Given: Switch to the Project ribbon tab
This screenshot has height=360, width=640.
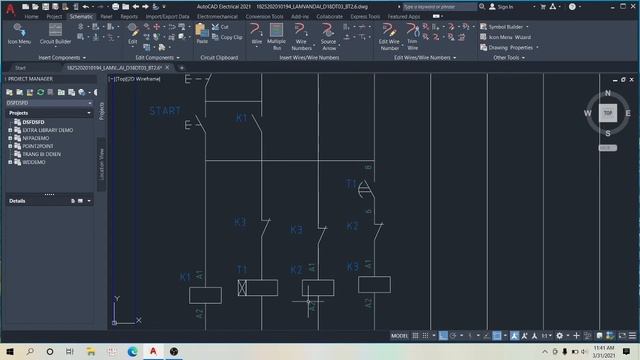Looking at the screenshot, I should click(x=54, y=17).
